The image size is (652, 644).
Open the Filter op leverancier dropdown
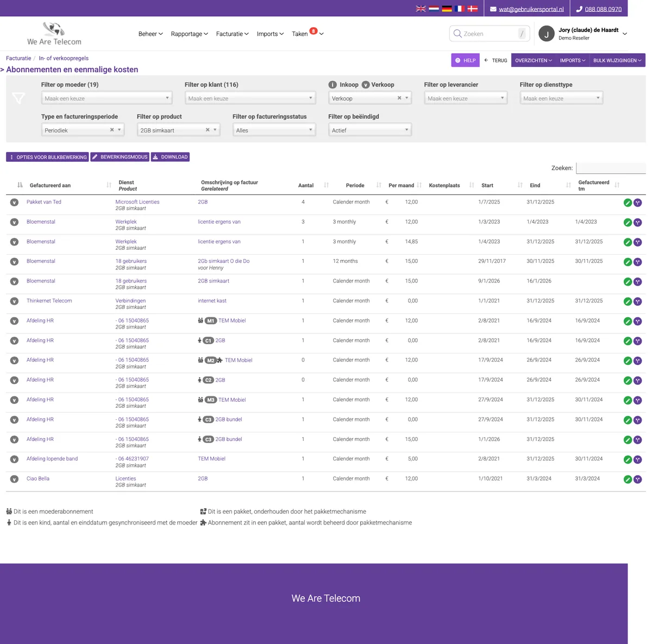(466, 98)
